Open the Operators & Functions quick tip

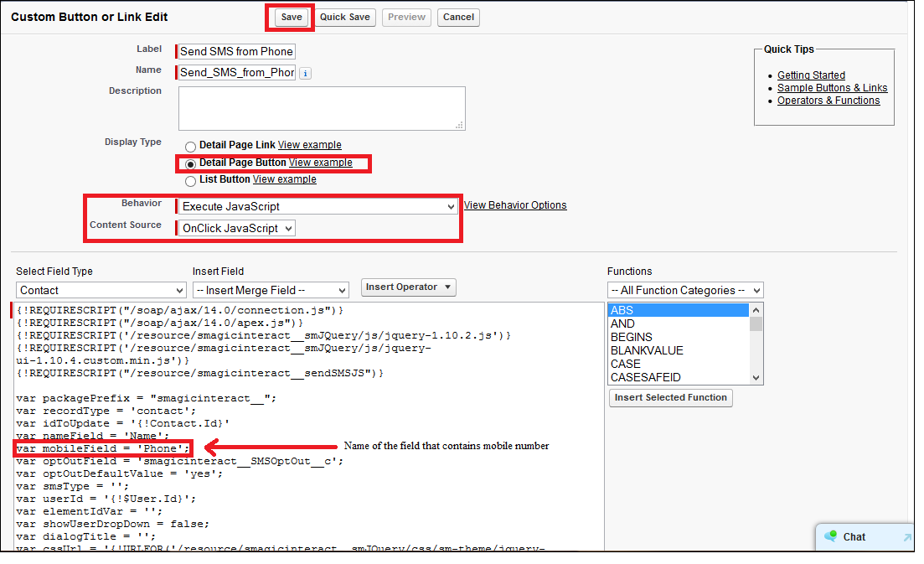(828, 101)
